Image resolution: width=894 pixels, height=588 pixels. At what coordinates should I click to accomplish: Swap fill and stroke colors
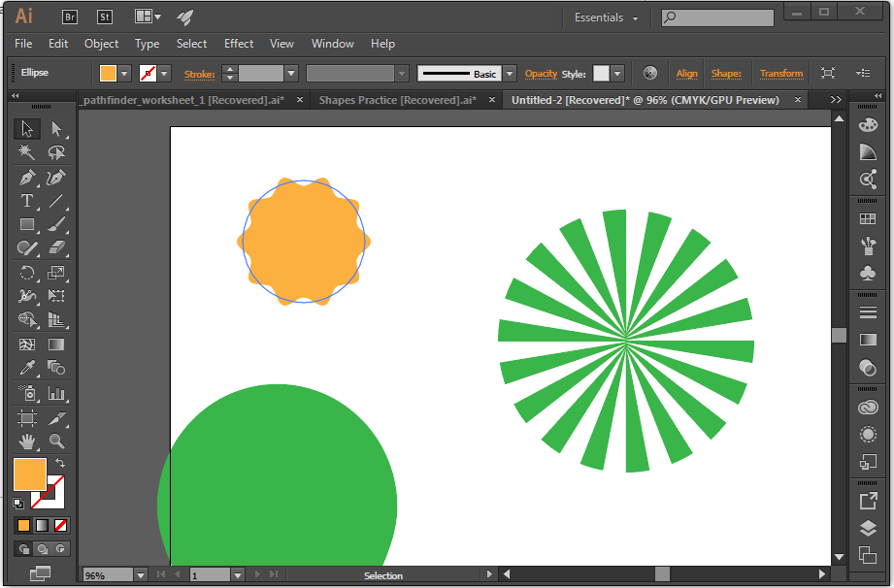coord(60,463)
